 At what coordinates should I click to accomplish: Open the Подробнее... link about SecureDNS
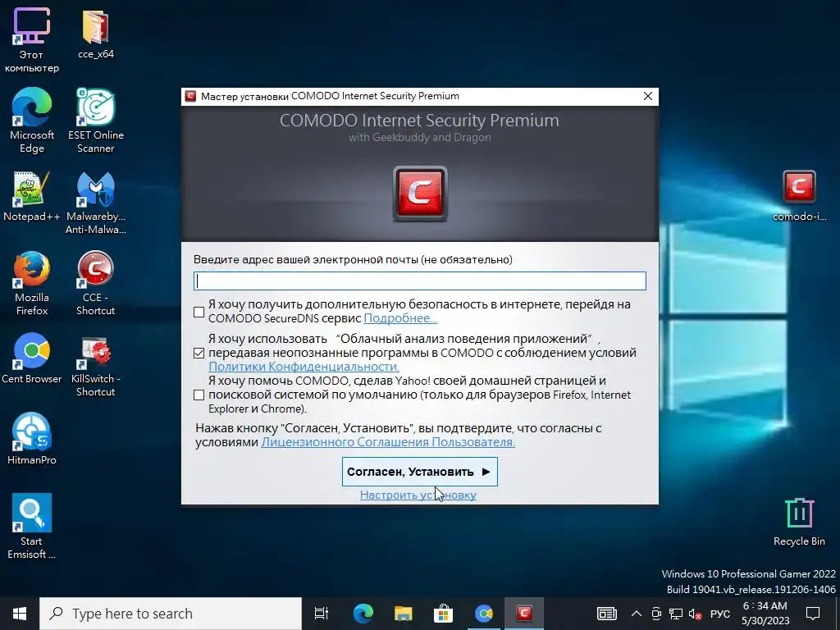coord(400,318)
